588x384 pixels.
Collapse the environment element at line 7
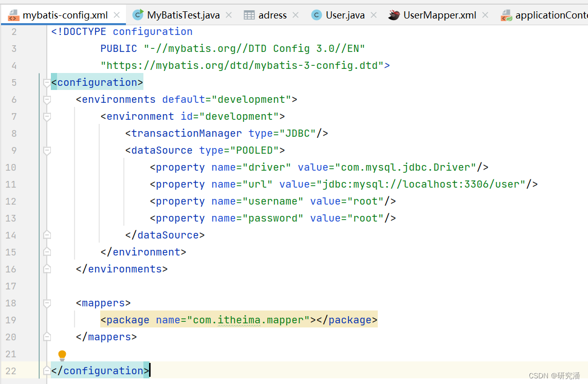[47, 116]
